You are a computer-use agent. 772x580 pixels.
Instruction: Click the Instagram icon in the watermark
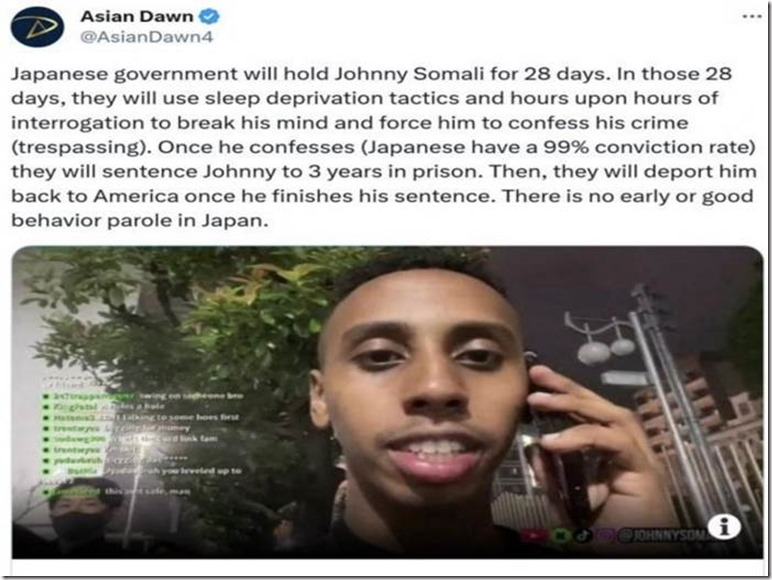[605, 535]
